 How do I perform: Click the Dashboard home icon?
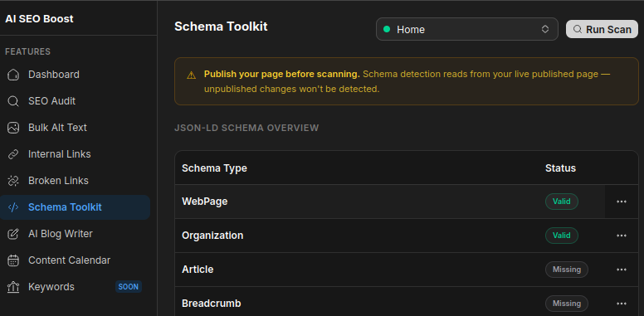[13, 75]
